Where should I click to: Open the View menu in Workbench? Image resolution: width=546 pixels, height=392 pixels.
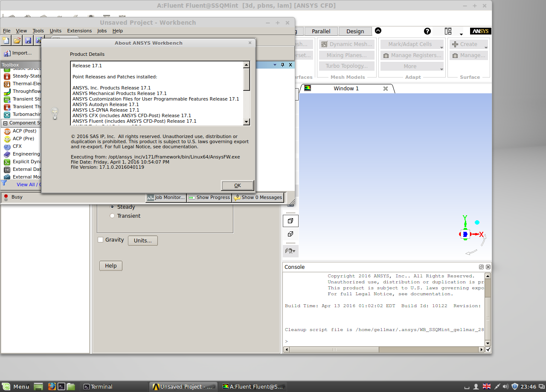[x=21, y=31]
